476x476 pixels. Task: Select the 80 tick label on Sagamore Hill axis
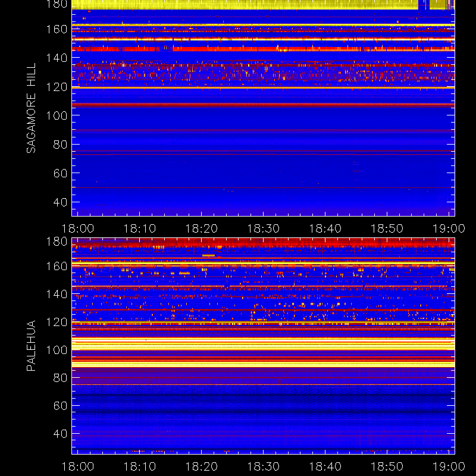coord(60,144)
